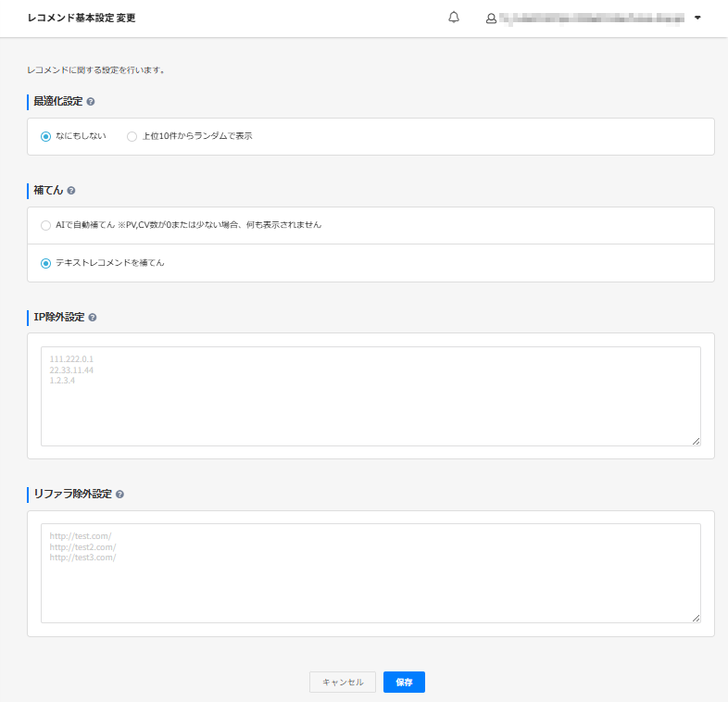Choose テキストレコメンドを補てん radio option
The image size is (728, 702).
[x=45, y=263]
